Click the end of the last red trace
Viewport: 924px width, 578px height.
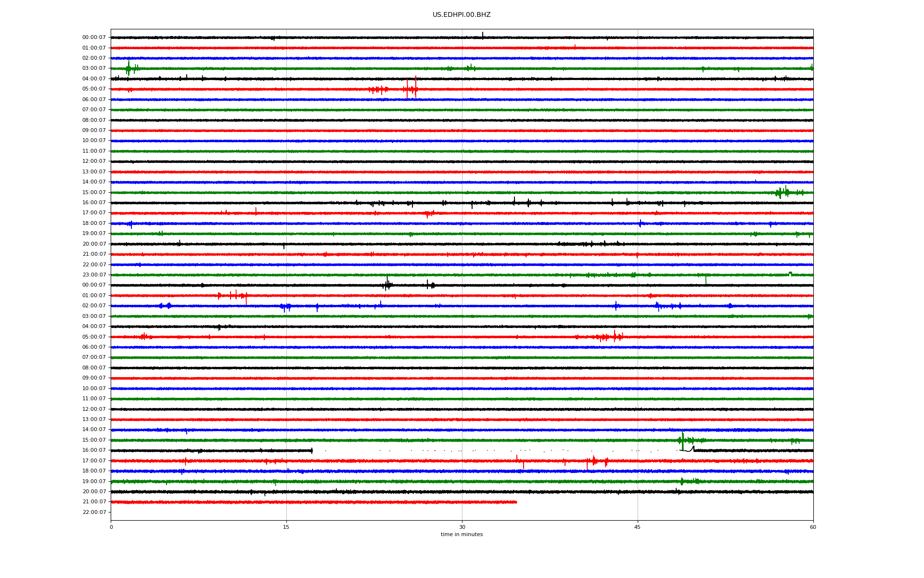click(x=516, y=502)
